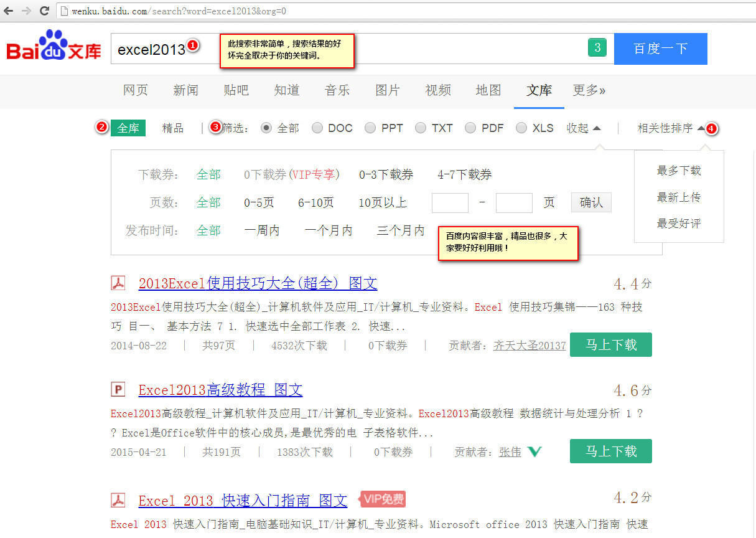Open result Excel 2013 快速入门指南 图文
756x538 pixels.
tap(243, 500)
